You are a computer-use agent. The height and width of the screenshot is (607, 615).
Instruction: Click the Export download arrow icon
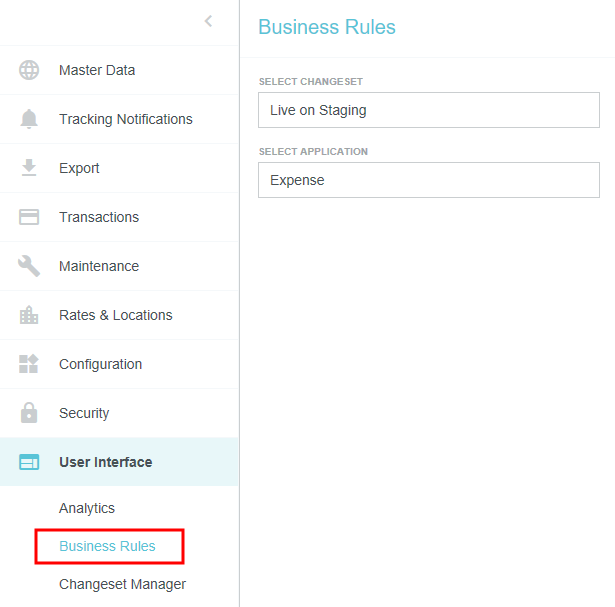click(29, 168)
